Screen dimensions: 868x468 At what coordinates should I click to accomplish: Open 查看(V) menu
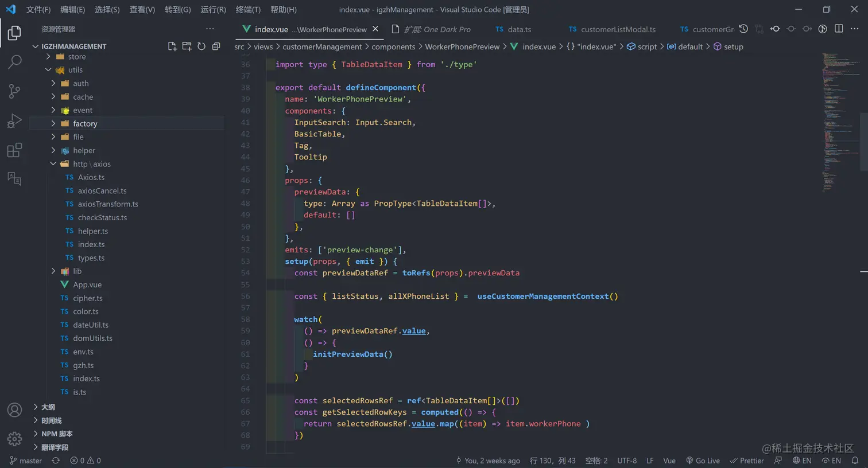[142, 10]
